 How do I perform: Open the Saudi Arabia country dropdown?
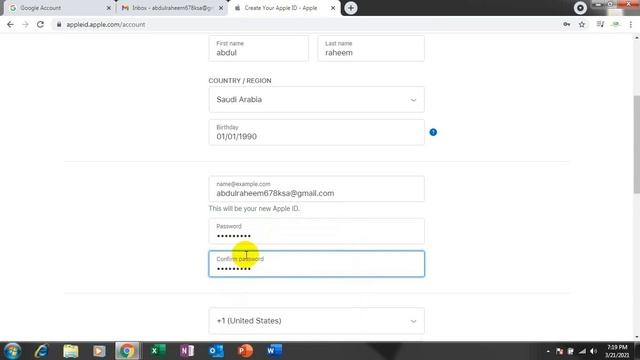[316, 100]
